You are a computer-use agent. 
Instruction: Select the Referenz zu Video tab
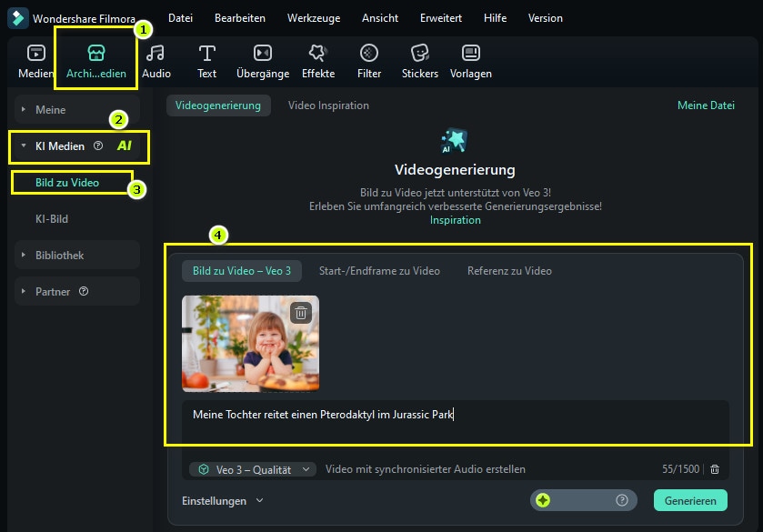coord(509,271)
